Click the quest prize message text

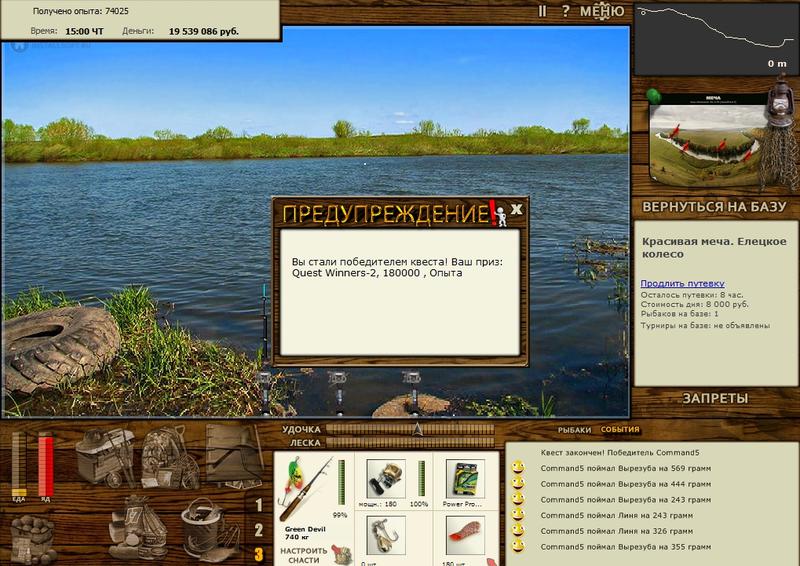pos(397,267)
